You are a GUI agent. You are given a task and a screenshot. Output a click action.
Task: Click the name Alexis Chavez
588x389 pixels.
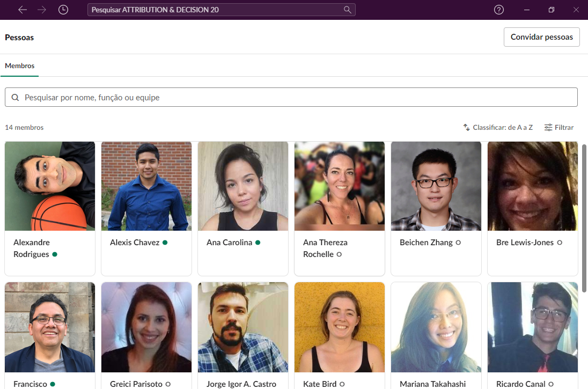point(135,243)
